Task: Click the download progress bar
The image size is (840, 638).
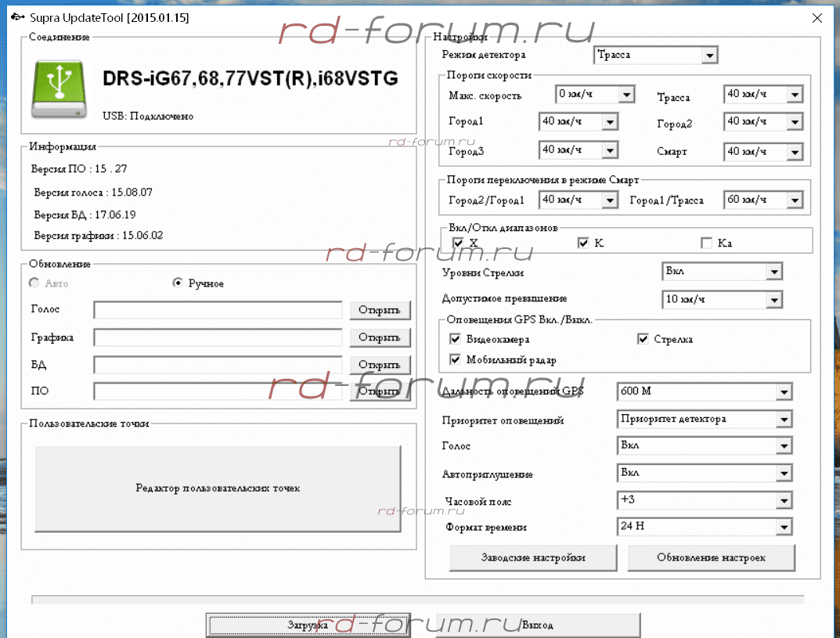Action: [x=418, y=599]
